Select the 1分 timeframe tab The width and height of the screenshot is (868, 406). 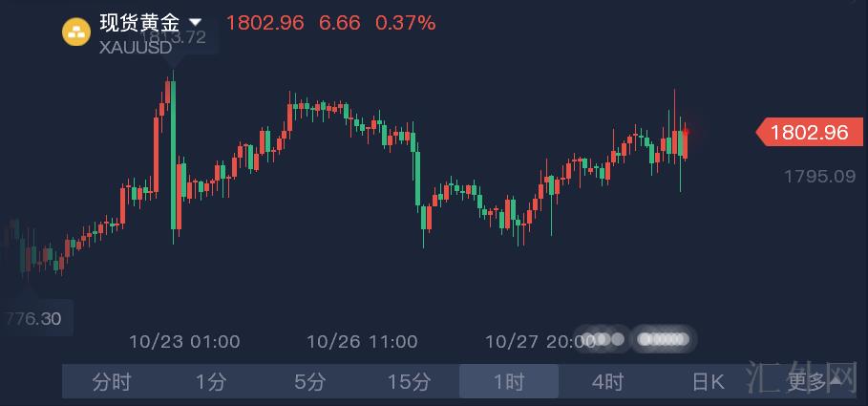coord(211,382)
